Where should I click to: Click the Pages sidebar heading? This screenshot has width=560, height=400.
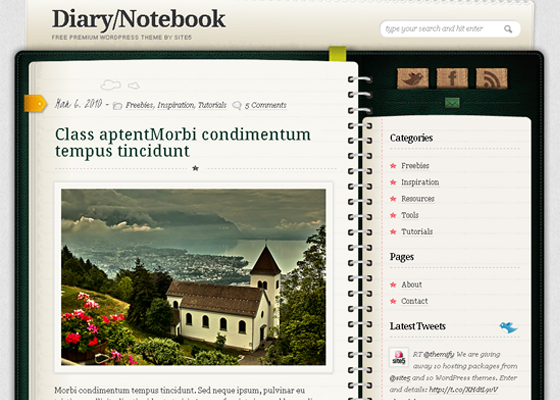[x=402, y=257]
